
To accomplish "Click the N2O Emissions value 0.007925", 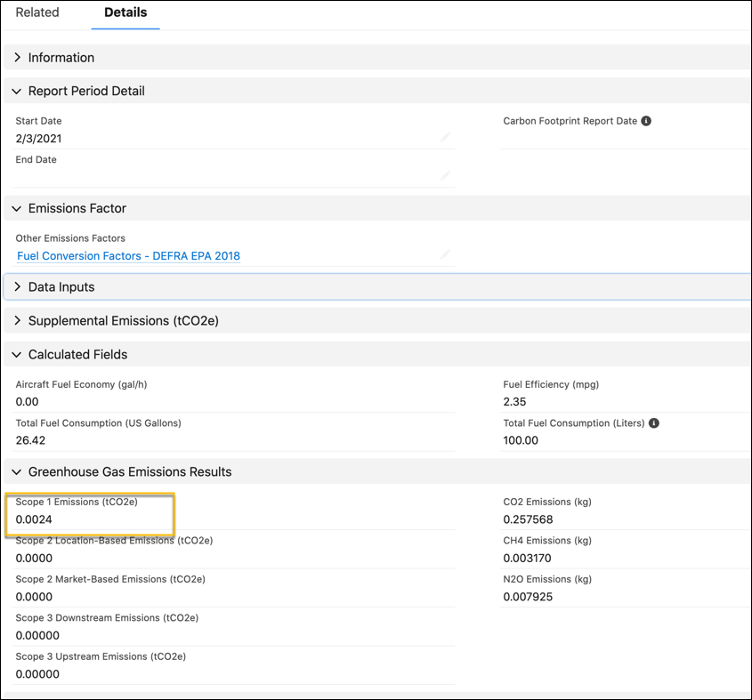I will (x=528, y=597).
